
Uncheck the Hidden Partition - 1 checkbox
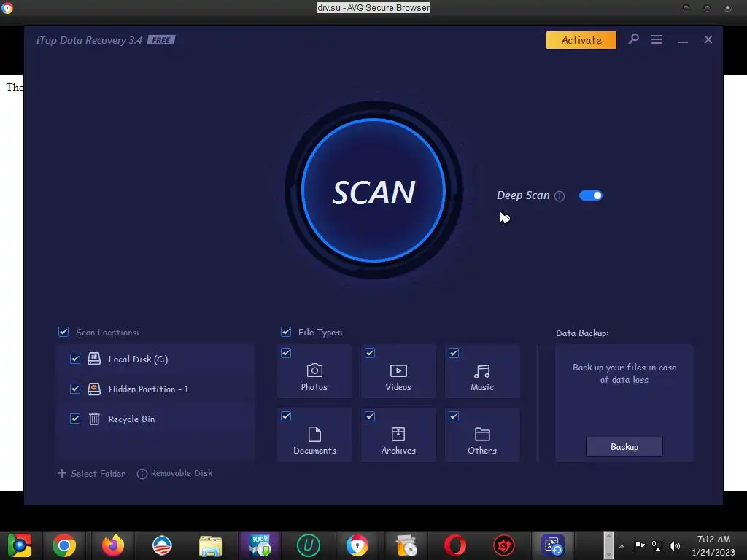click(75, 389)
